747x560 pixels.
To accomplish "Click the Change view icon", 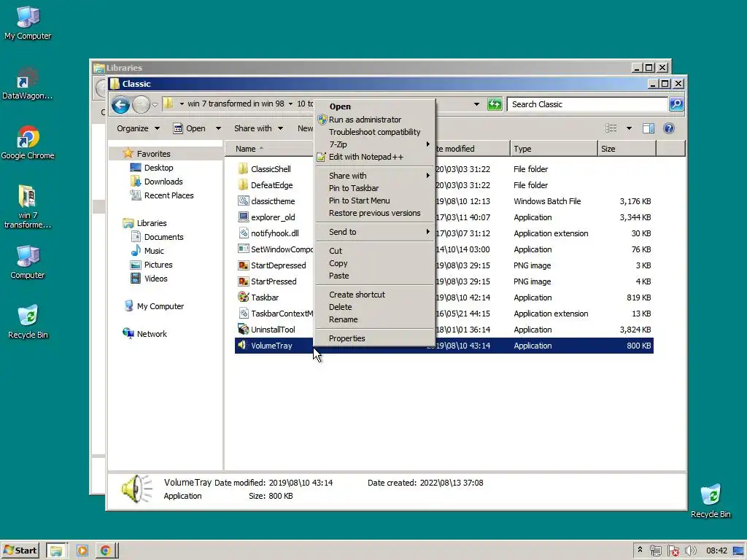I will coord(611,128).
